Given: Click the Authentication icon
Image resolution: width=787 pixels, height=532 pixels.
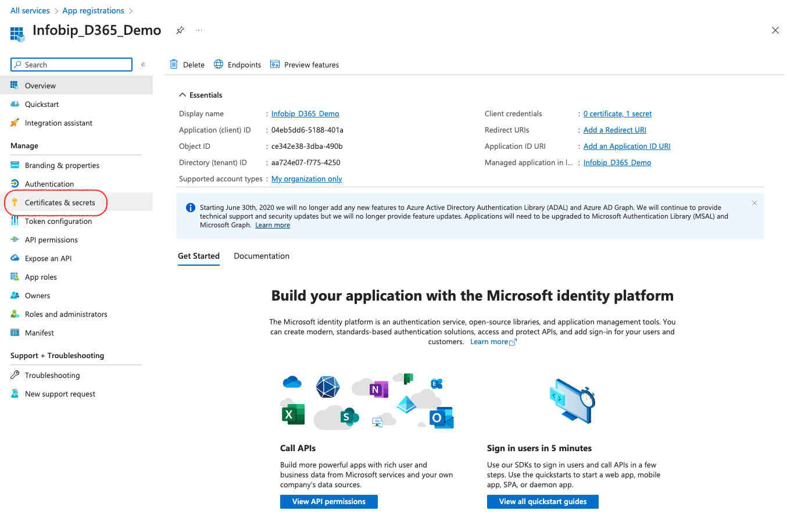Looking at the screenshot, I should point(15,184).
